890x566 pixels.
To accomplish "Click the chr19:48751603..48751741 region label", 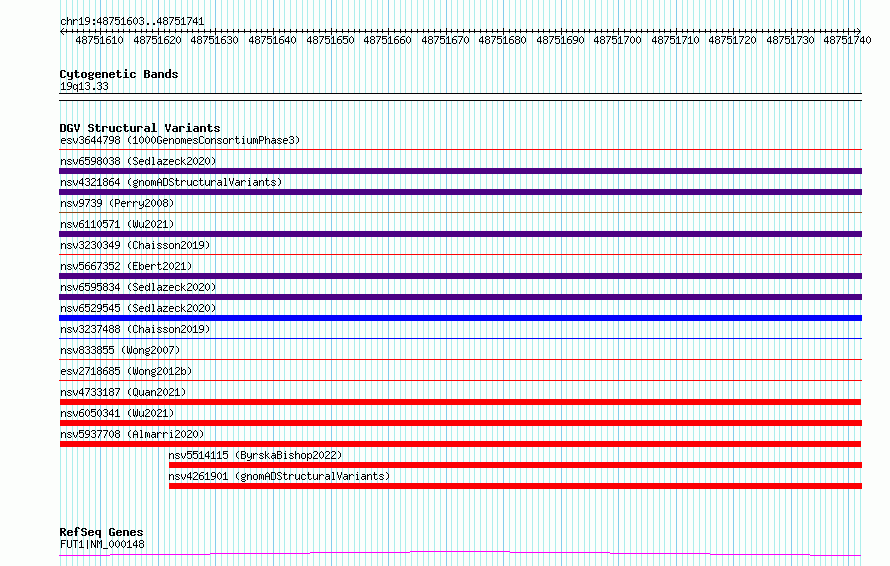I will 132,22.
